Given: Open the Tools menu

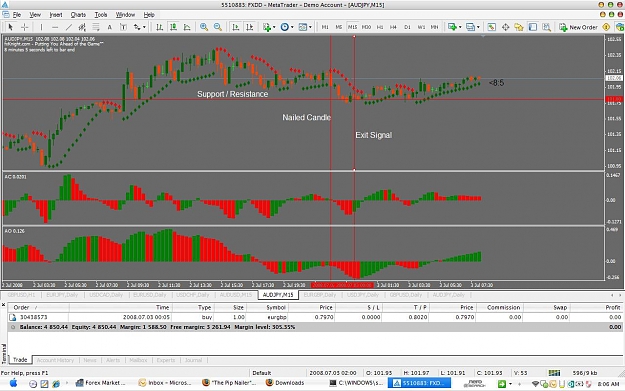Looking at the screenshot, I should click(x=101, y=15).
